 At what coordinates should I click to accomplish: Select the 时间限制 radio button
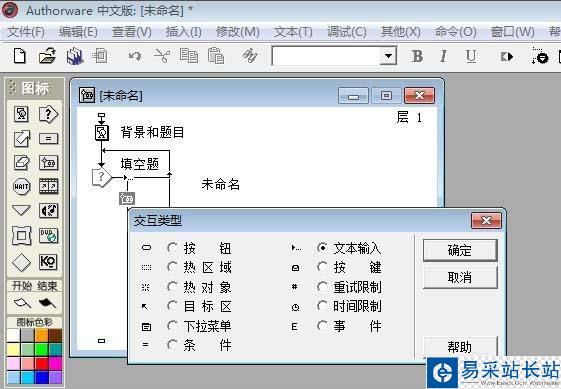coord(322,306)
